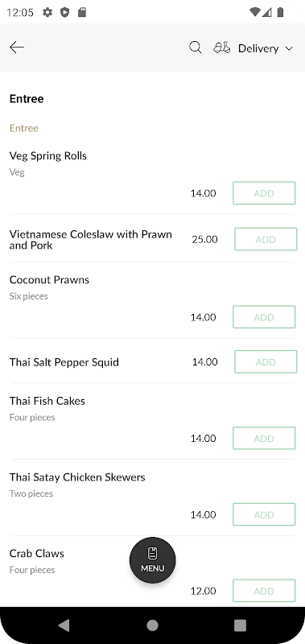The height and width of the screenshot is (644, 305).
Task: Tap the Android back navigation triangle
Action: [x=64, y=625]
